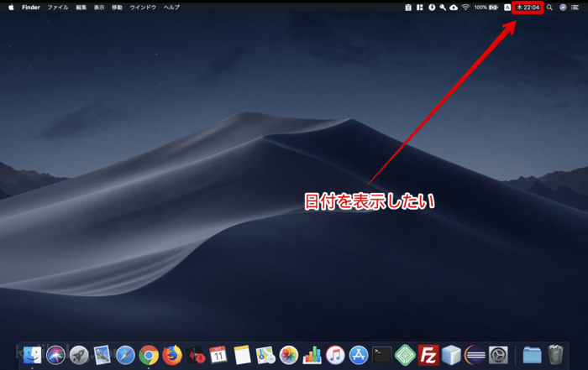Open the blue folder stack in Dock
Viewport: 588px width, 370px height.
coord(532,355)
